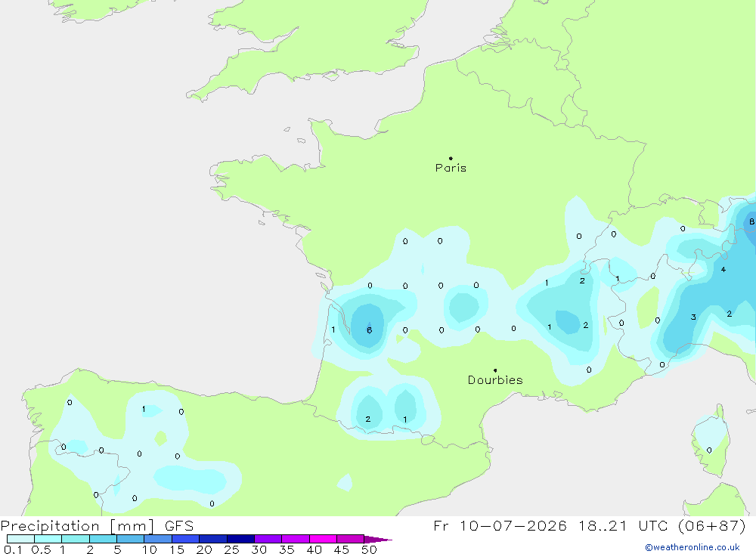Click the 'GFS' model label
756x554 pixels.
(179, 526)
